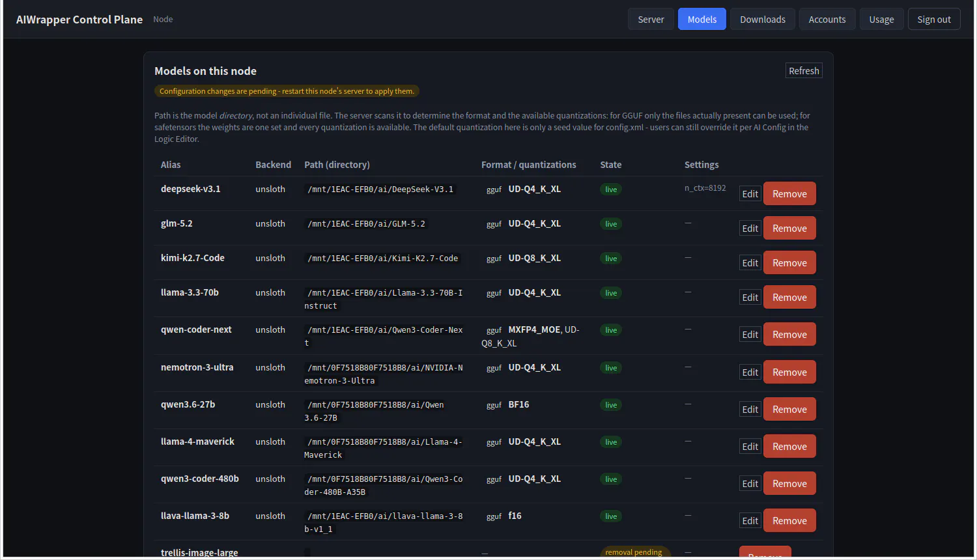Open the Accounts tab
Screen dimensions: 977x560
827,20
